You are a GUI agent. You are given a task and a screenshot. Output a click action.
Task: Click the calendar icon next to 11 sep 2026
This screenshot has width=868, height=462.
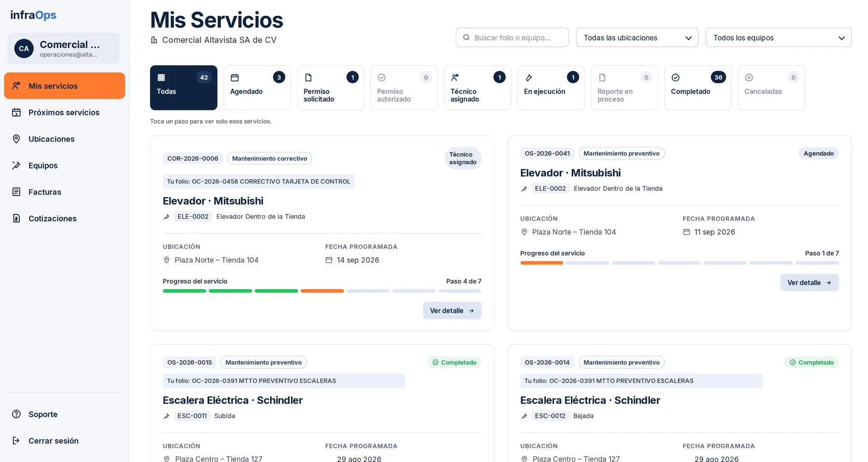click(687, 232)
